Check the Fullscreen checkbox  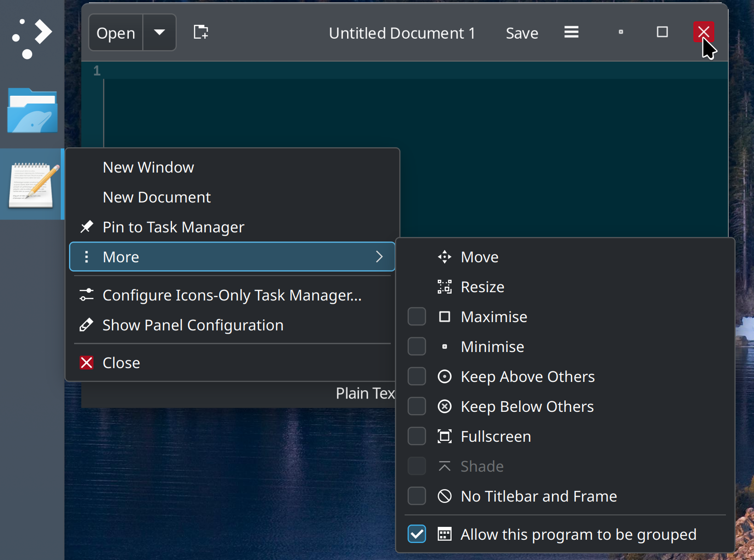click(417, 436)
